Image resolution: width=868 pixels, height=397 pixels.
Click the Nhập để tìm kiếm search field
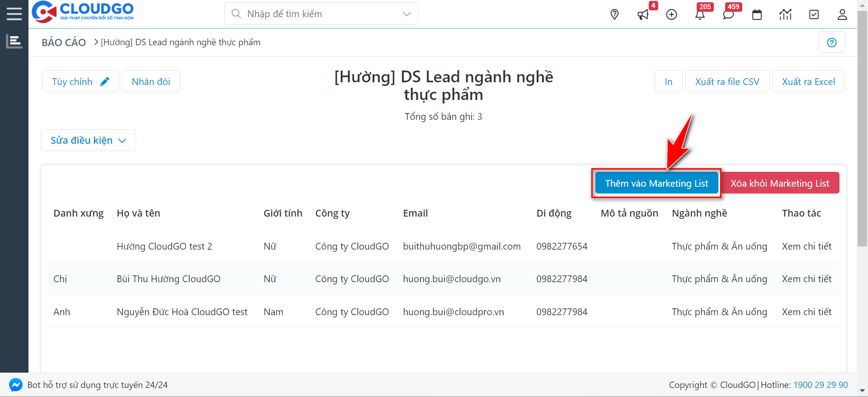(316, 14)
